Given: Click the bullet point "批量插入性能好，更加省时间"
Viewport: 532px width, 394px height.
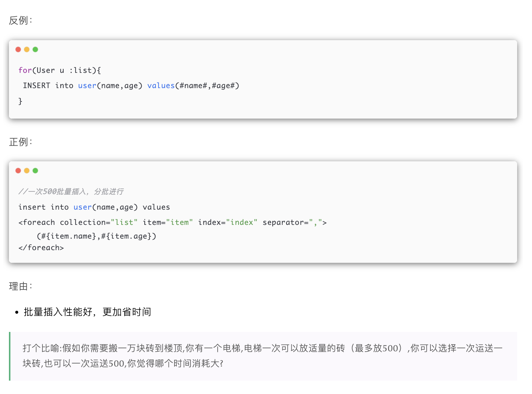Looking at the screenshot, I should 87,312.
